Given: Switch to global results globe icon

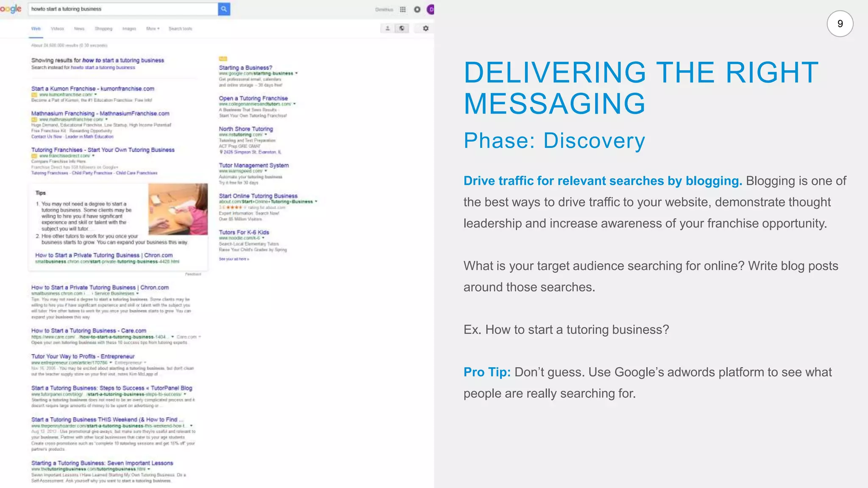Looking at the screenshot, I should 402,28.
